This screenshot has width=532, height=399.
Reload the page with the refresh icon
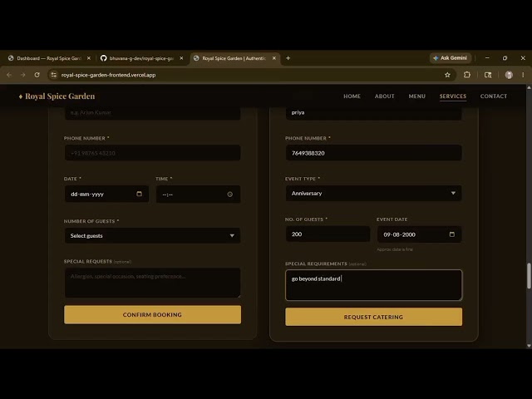37,75
